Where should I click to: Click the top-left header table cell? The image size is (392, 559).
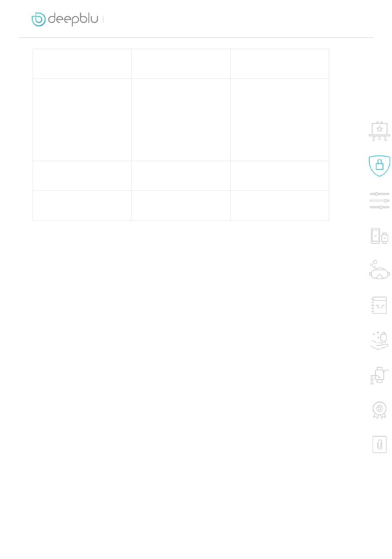[x=82, y=64]
